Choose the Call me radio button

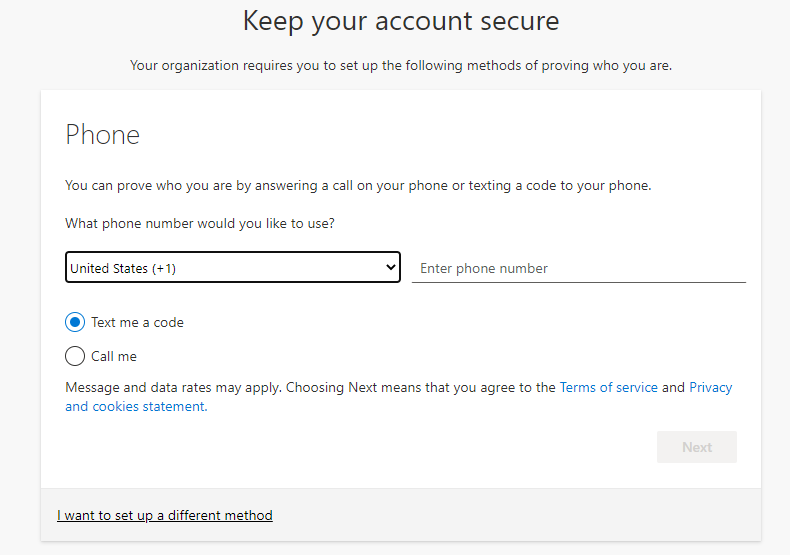[x=75, y=356]
